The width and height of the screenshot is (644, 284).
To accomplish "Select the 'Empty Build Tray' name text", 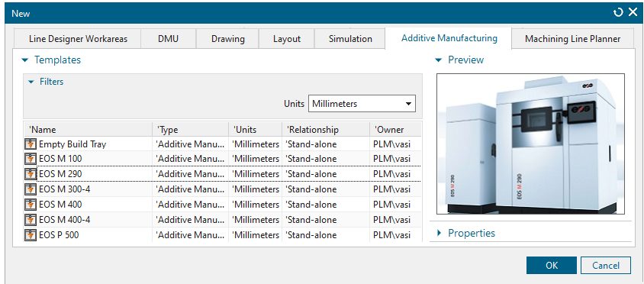I will coord(72,144).
